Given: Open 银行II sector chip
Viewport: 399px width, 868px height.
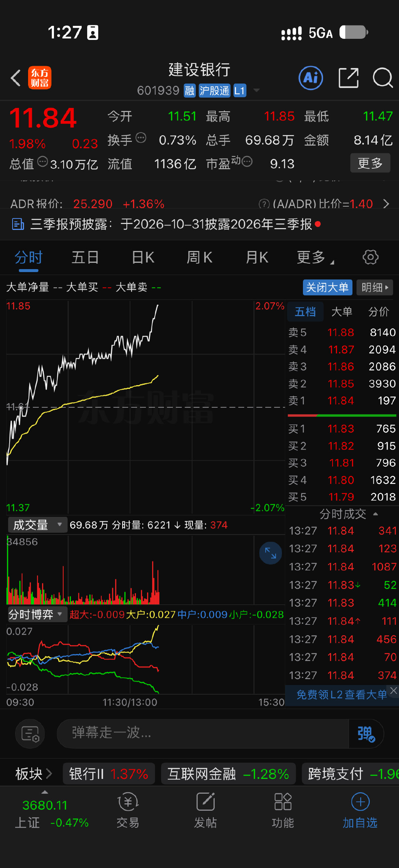Looking at the screenshot, I should pyautogui.click(x=109, y=773).
